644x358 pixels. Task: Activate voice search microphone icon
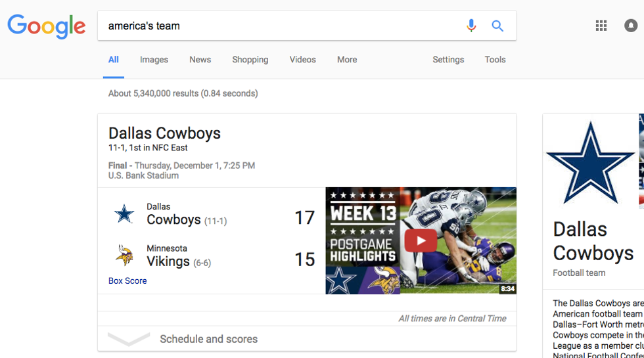coord(471,26)
